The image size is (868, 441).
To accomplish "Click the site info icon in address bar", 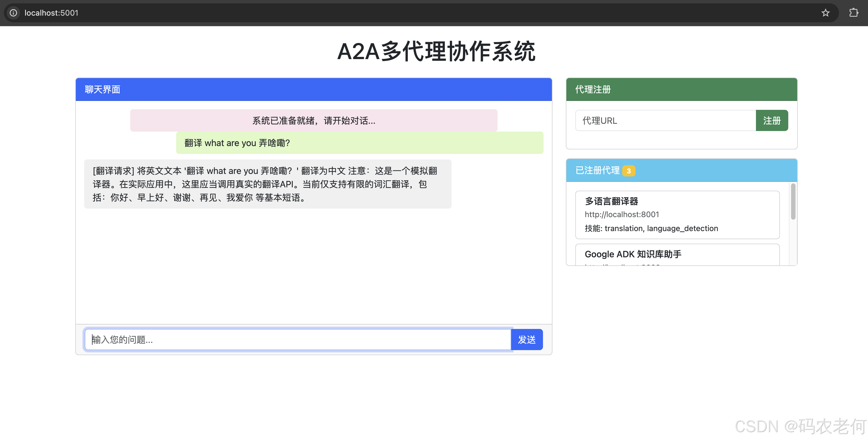I will click(x=13, y=13).
